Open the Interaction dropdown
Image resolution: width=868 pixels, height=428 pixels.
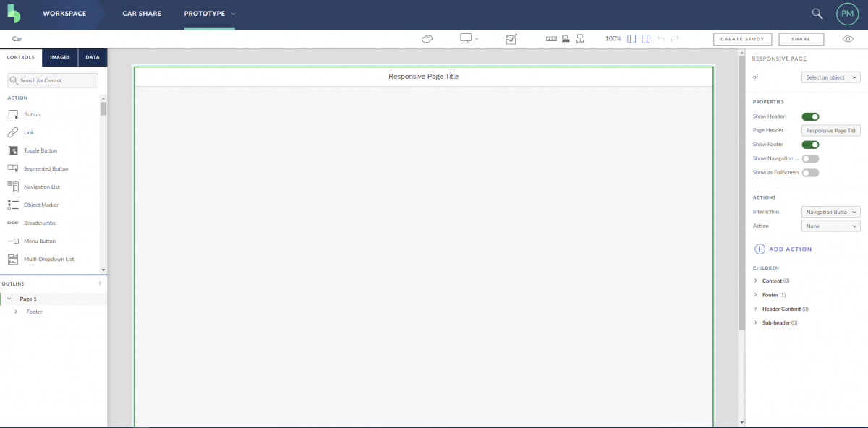pos(830,212)
